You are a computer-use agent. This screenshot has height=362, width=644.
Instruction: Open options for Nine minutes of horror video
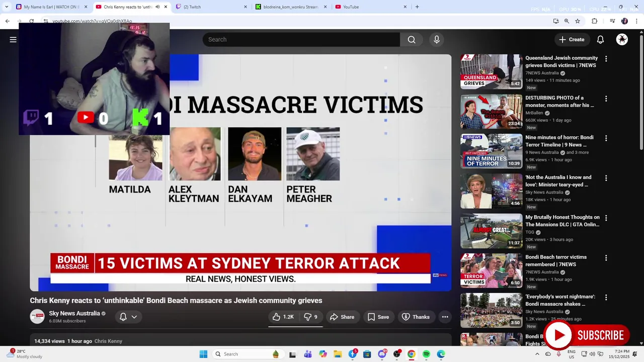606,138
